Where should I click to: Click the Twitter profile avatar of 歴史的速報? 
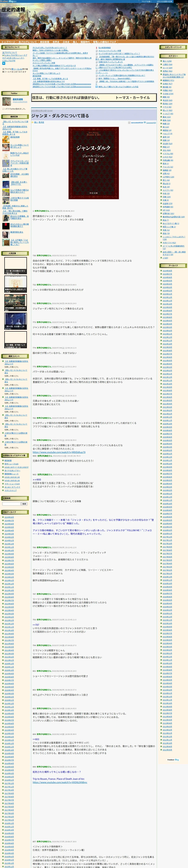point(7,101)
